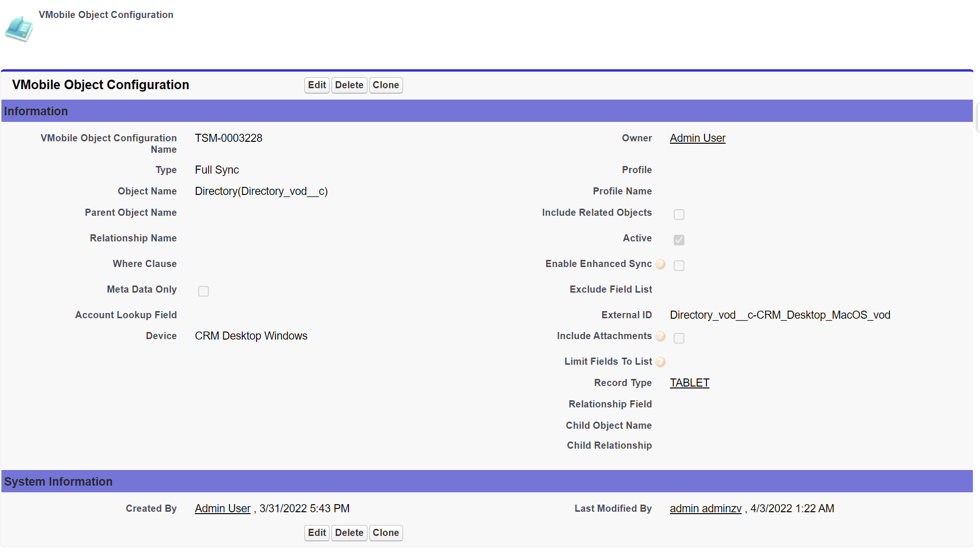Open Created By Admin User link
The height and width of the screenshot is (553, 980).
click(x=222, y=508)
